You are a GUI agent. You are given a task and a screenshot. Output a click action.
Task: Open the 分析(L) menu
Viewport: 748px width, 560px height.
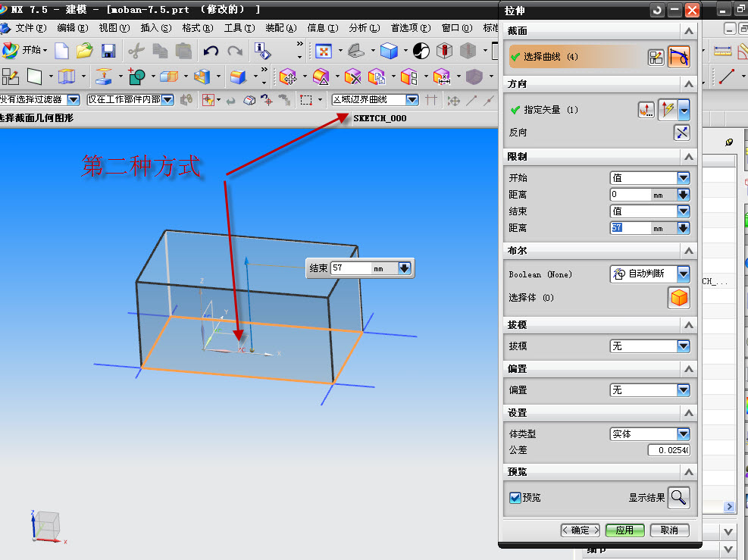click(365, 28)
